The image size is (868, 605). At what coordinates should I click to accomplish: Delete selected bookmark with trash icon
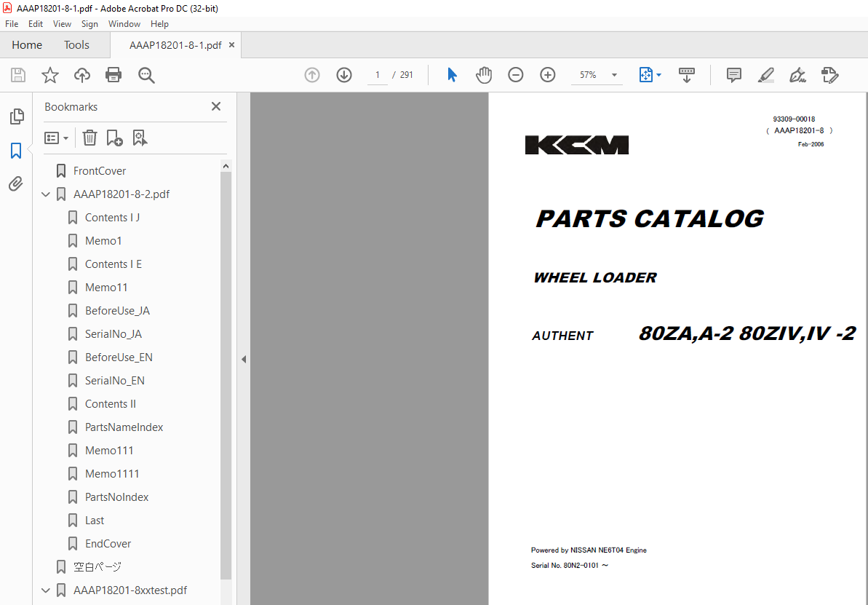click(89, 138)
